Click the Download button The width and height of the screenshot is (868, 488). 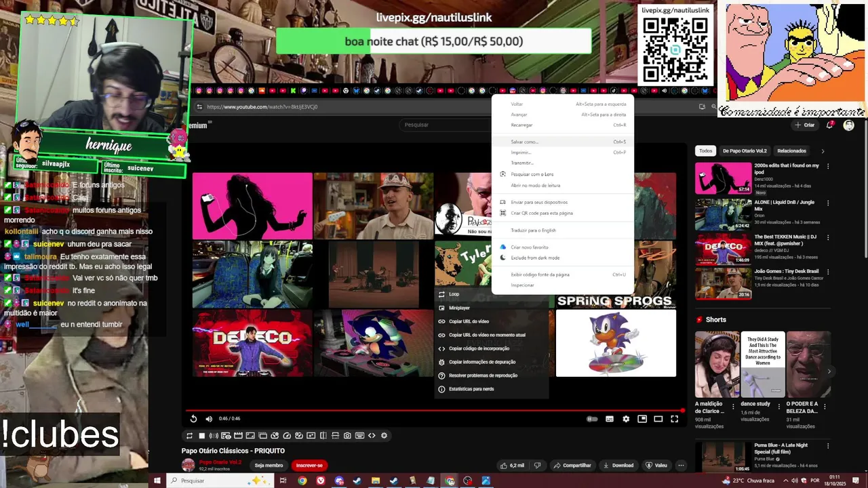(618, 466)
